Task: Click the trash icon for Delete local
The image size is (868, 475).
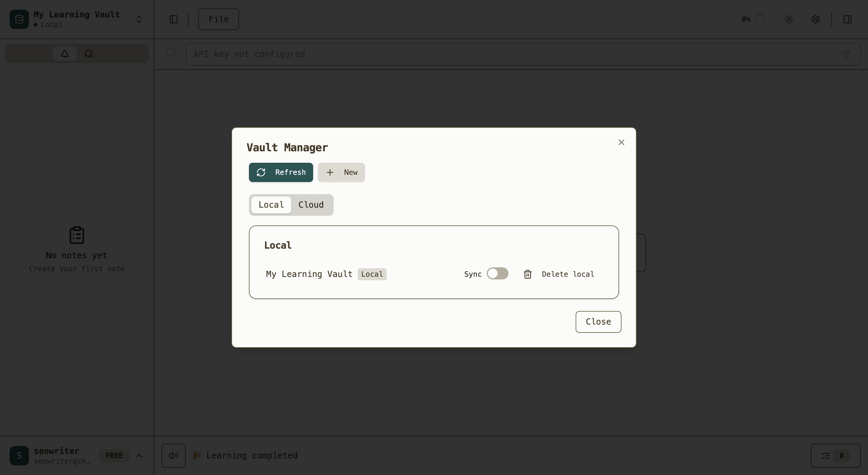Action: click(527, 274)
